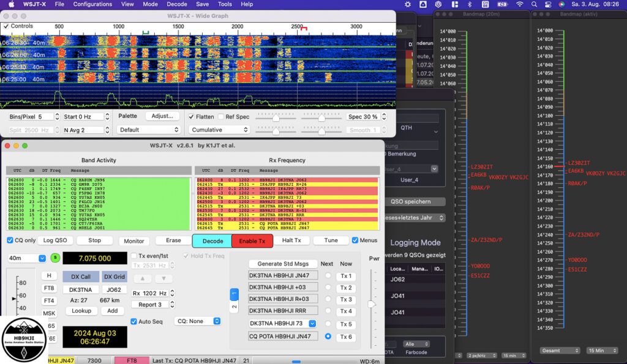Image resolution: width=627 pixels, height=364 pixels.
Task: Click the Start 0 Hz stepper arrows
Action: coord(107,117)
